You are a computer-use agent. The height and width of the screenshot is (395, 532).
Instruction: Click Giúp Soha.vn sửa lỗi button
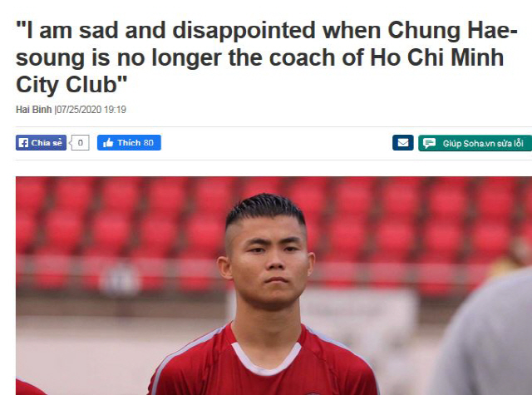tap(475, 143)
